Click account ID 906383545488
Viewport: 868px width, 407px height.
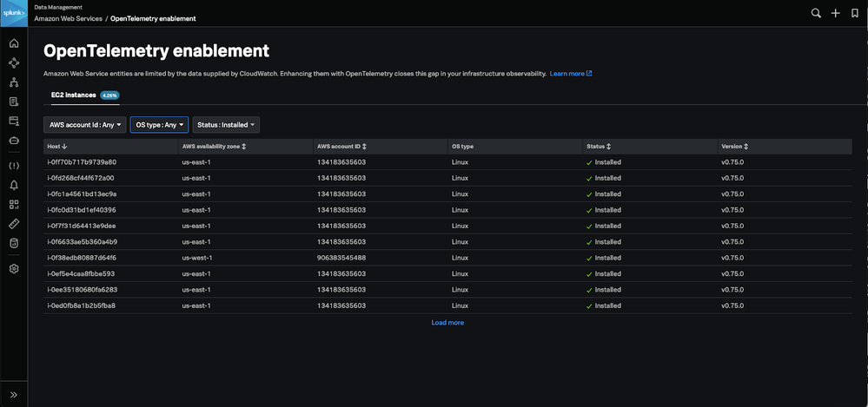coord(341,258)
